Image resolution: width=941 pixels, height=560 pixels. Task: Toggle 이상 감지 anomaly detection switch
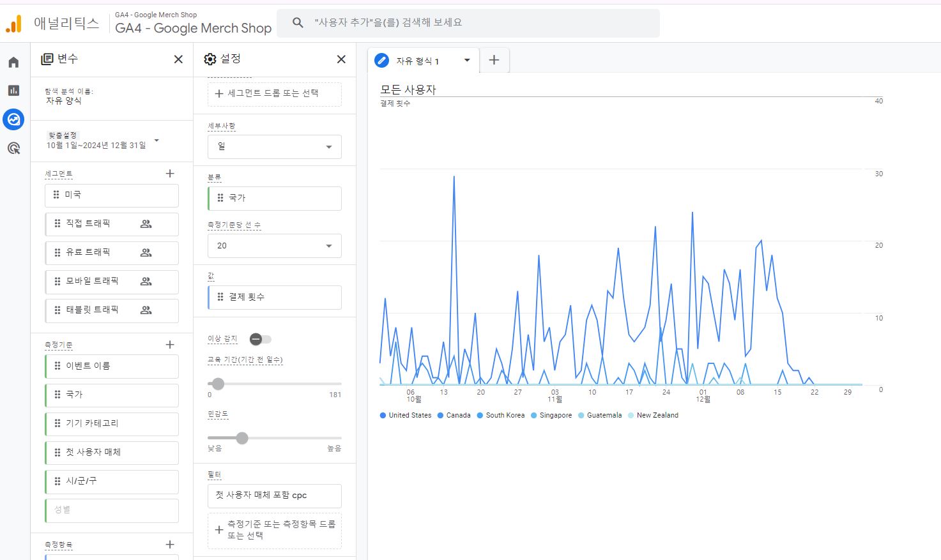point(260,339)
